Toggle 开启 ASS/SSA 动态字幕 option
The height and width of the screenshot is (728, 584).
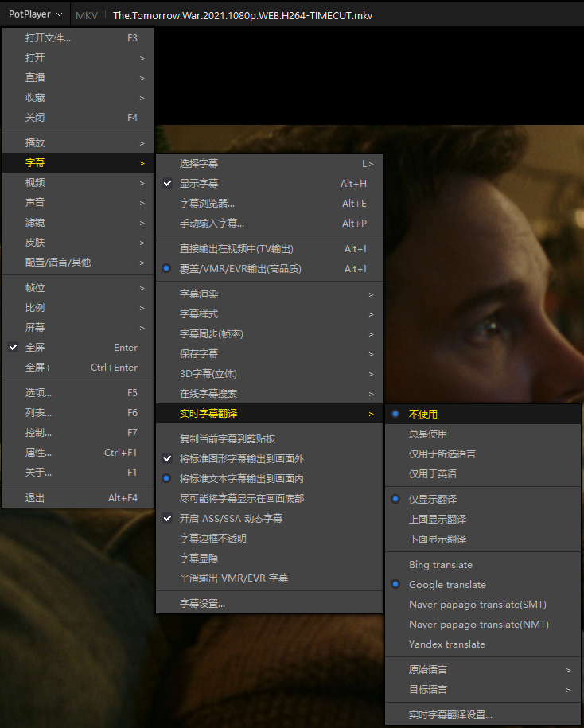pyautogui.click(x=231, y=519)
